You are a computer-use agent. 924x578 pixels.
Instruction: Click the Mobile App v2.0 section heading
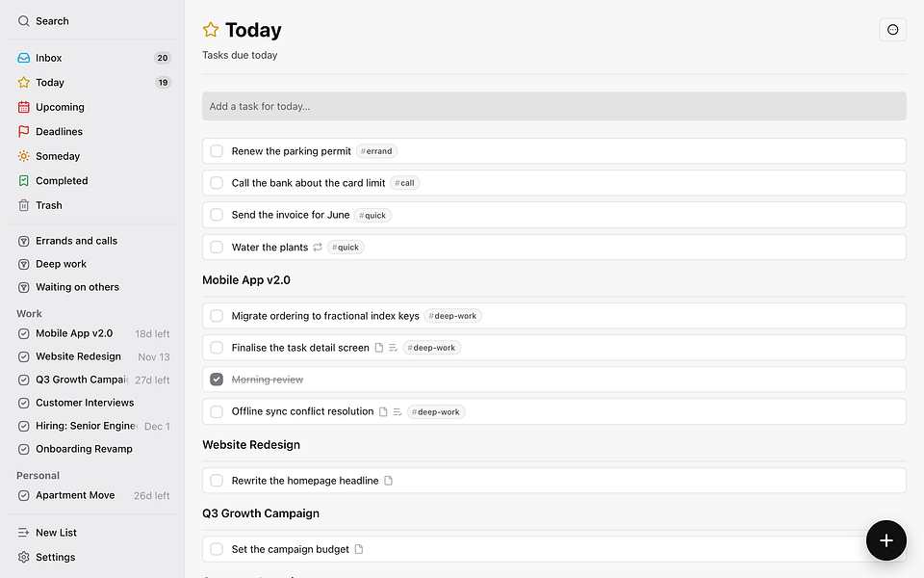coord(246,280)
